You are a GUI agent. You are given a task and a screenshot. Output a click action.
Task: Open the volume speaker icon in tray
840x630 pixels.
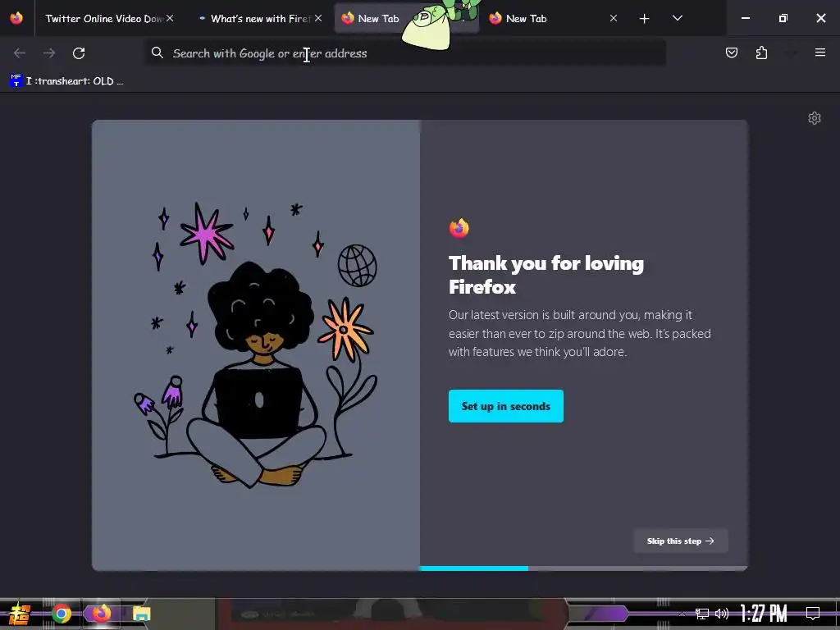tap(722, 614)
